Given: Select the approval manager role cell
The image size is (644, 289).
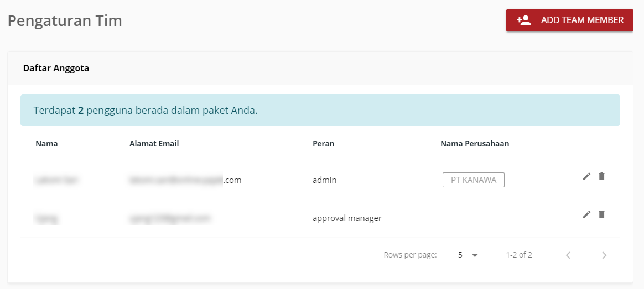Looking at the screenshot, I should point(347,218).
